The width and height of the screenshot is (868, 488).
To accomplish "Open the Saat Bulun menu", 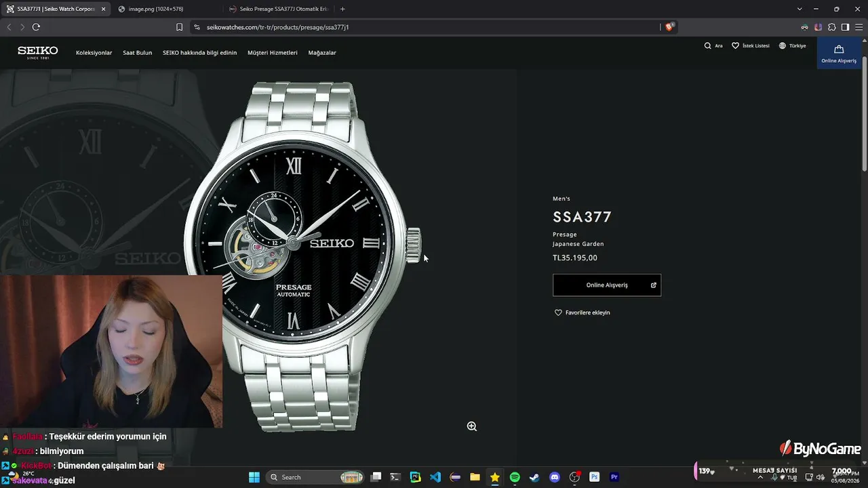I will [x=138, y=53].
